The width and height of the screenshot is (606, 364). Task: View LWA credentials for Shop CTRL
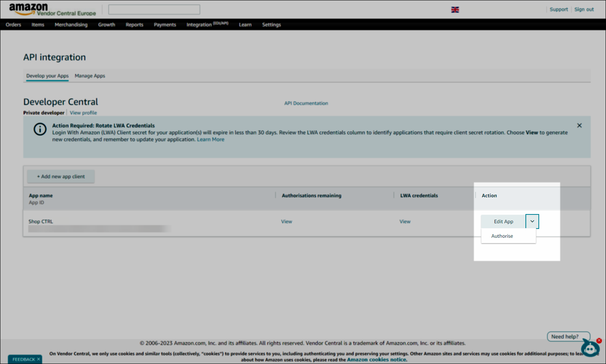coord(405,221)
